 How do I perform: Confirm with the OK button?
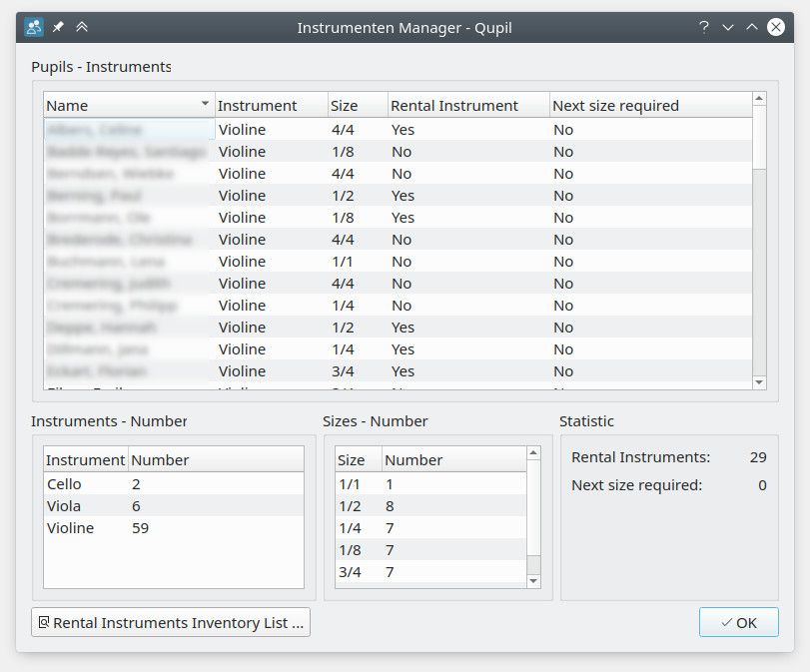coord(739,622)
